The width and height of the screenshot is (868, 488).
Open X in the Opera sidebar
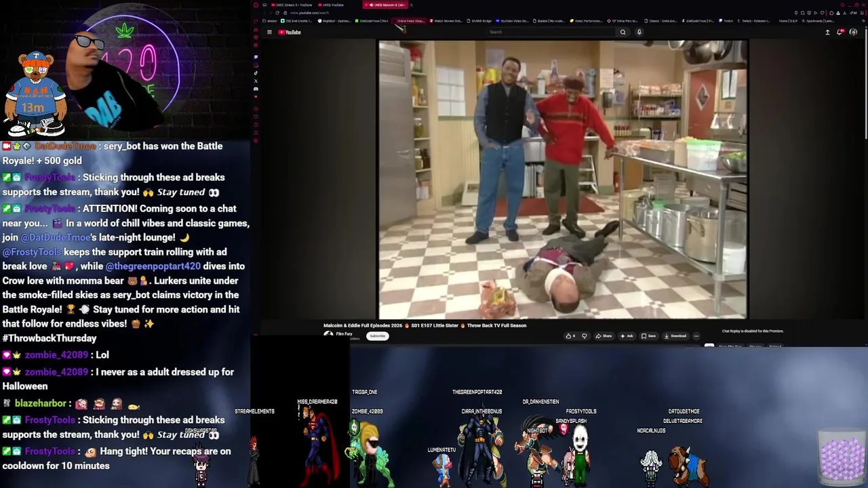coord(256,81)
